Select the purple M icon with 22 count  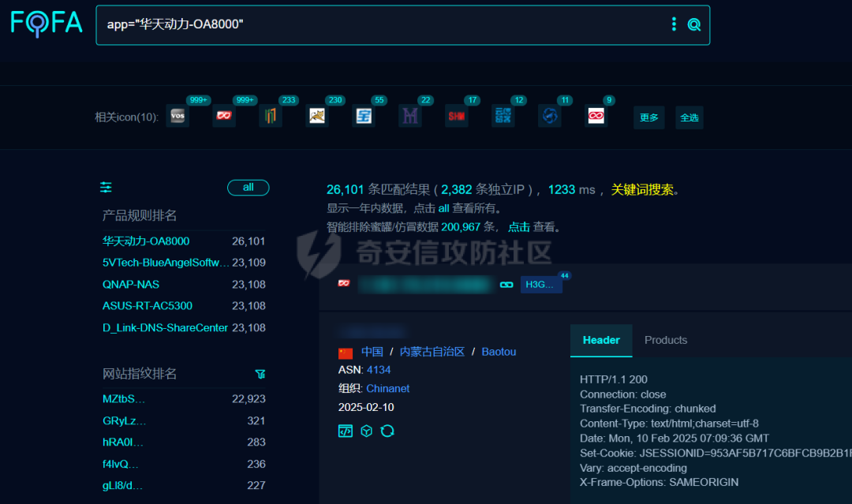[410, 116]
